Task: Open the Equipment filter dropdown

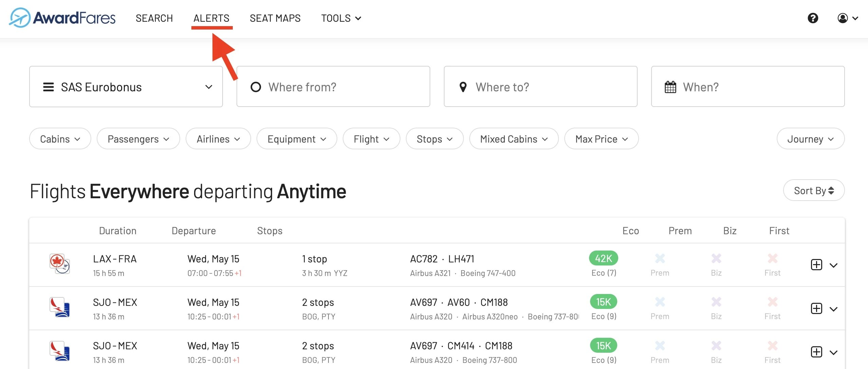Action: tap(297, 139)
